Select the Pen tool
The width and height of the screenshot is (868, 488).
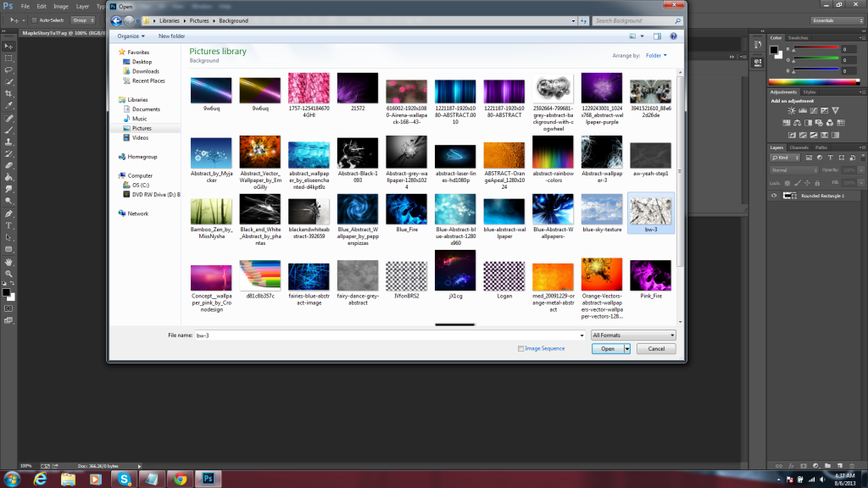click(x=8, y=213)
